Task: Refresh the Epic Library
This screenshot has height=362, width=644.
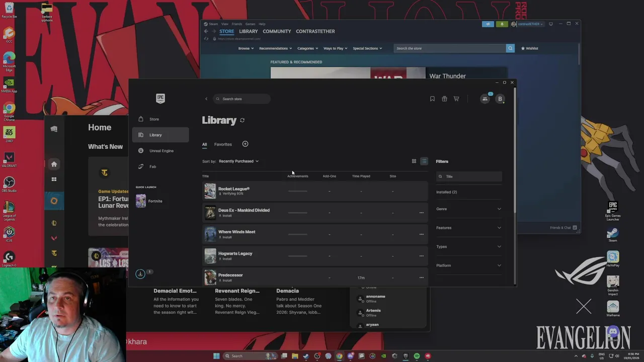Action: [242, 120]
